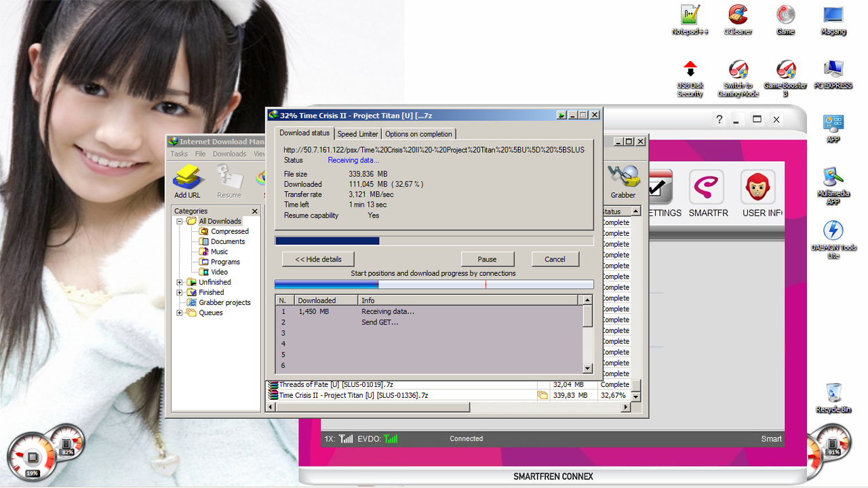Open the CCleaner desktop shortcut

click(x=738, y=19)
